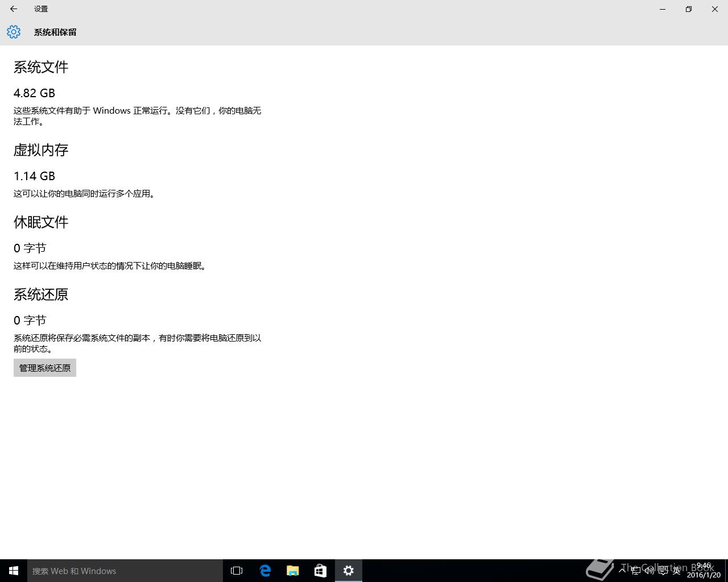Viewport: 728px width, 582px height.
Task: Minimize the Settings window
Action: 663,9
